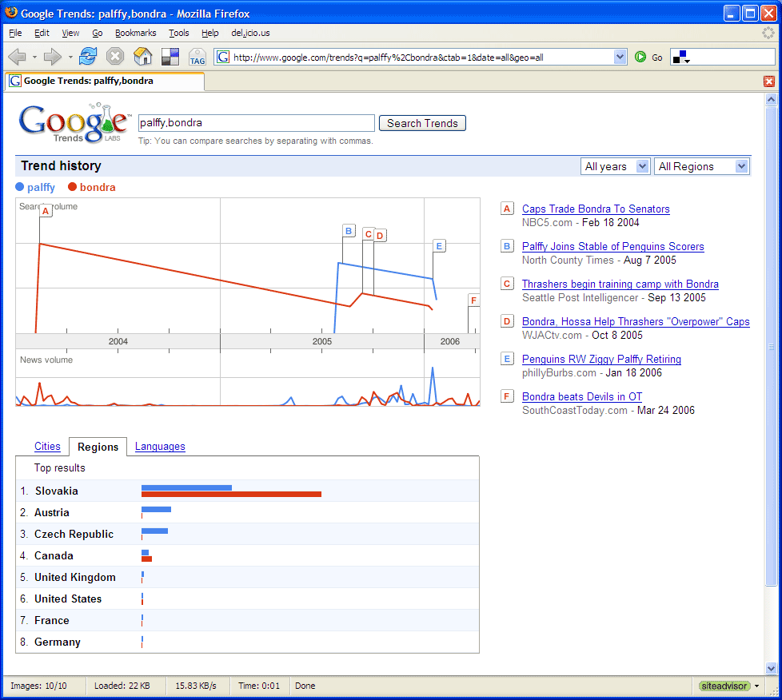Open Penguins RW Ziggy Palffy Retiring link
Image resolution: width=782 pixels, height=700 pixels.
pyautogui.click(x=601, y=359)
